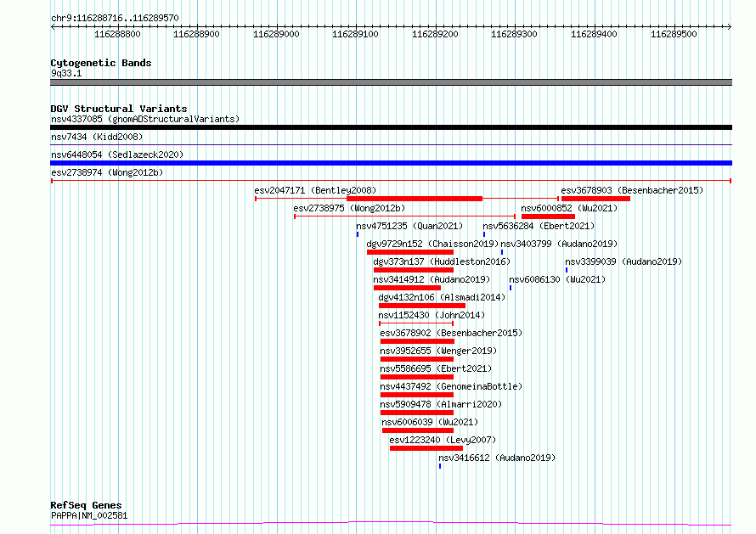Open nsv3952655 Wenger2019 variant label

click(438, 351)
